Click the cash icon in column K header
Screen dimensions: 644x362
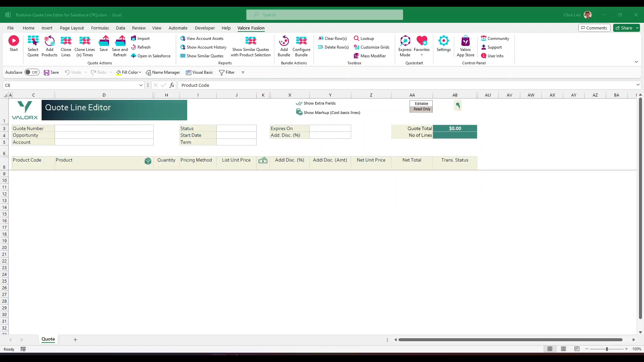pyautogui.click(x=263, y=161)
